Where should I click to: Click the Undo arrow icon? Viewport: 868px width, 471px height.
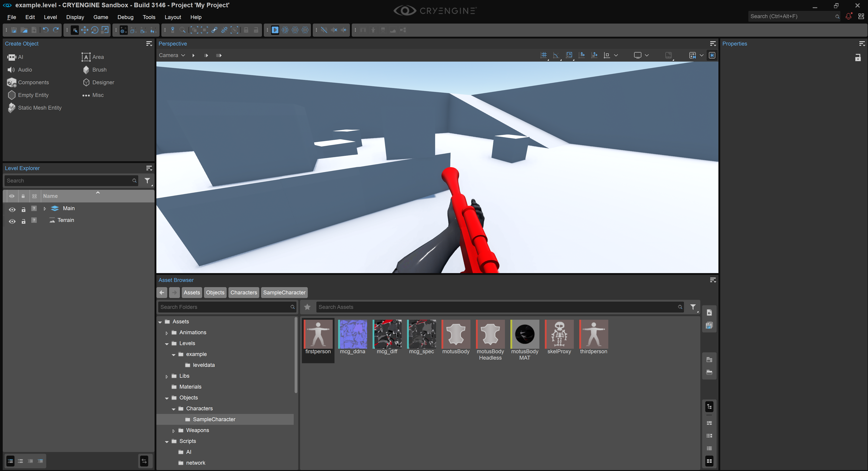pos(46,30)
